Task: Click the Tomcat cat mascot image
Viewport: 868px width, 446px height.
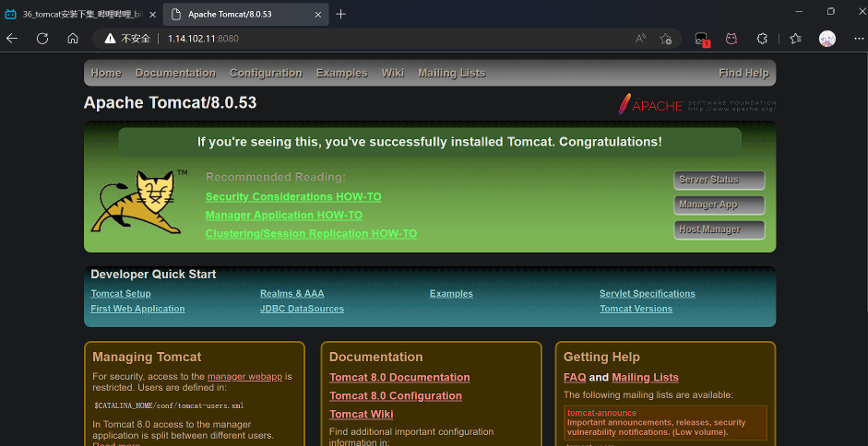Action: point(135,201)
